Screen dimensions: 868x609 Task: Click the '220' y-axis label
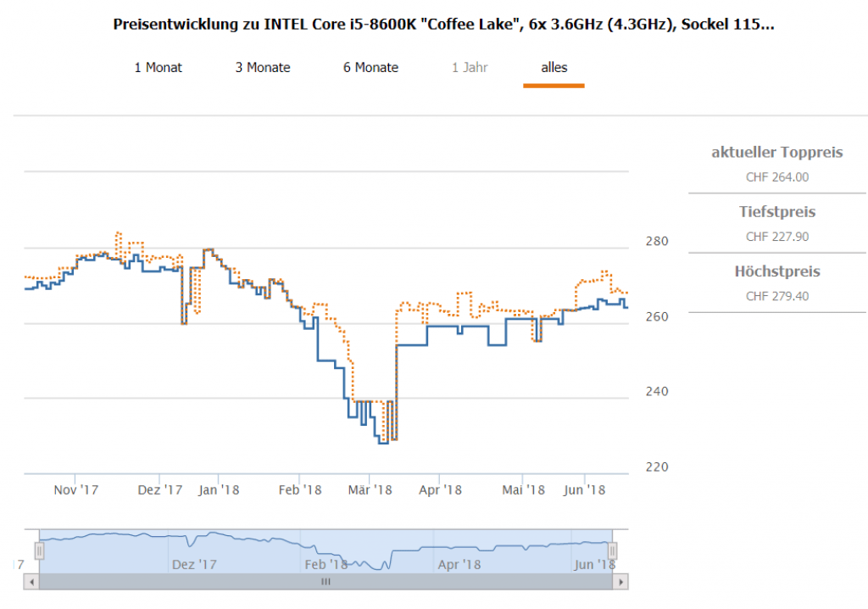coord(657,467)
